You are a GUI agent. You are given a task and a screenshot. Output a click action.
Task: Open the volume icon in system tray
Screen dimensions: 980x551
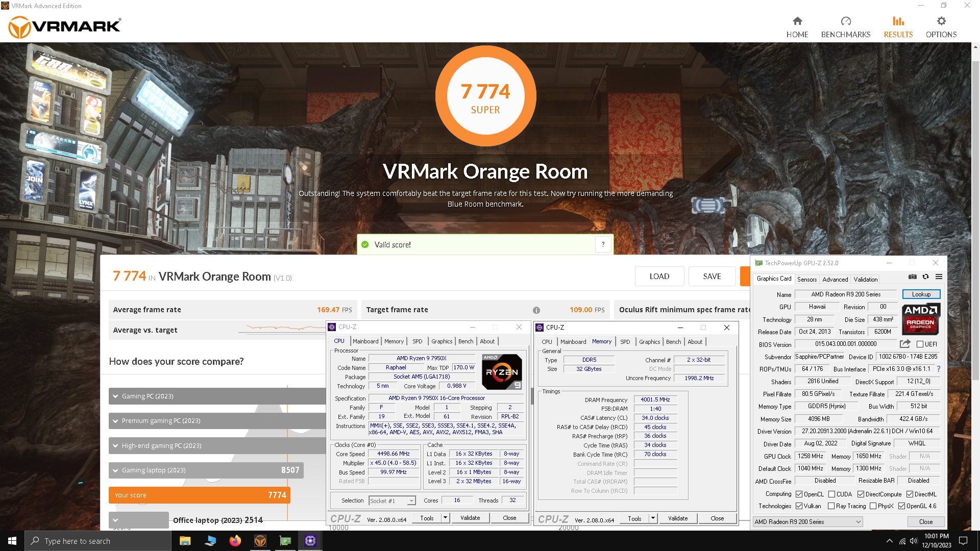(914, 541)
